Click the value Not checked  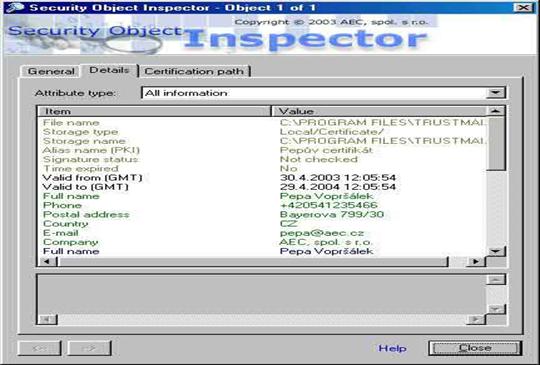[x=319, y=159]
